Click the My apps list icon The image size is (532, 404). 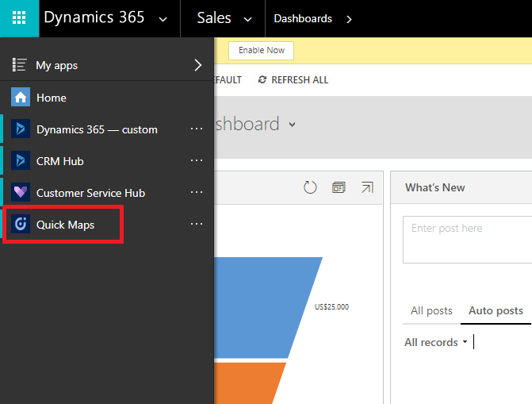click(x=19, y=65)
